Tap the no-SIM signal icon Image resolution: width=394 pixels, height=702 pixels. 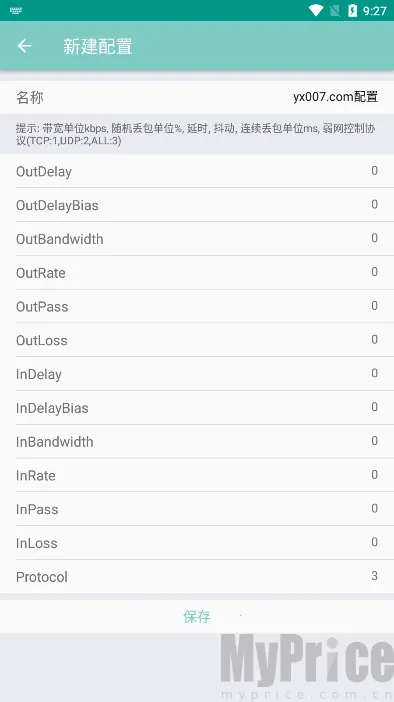(x=334, y=10)
